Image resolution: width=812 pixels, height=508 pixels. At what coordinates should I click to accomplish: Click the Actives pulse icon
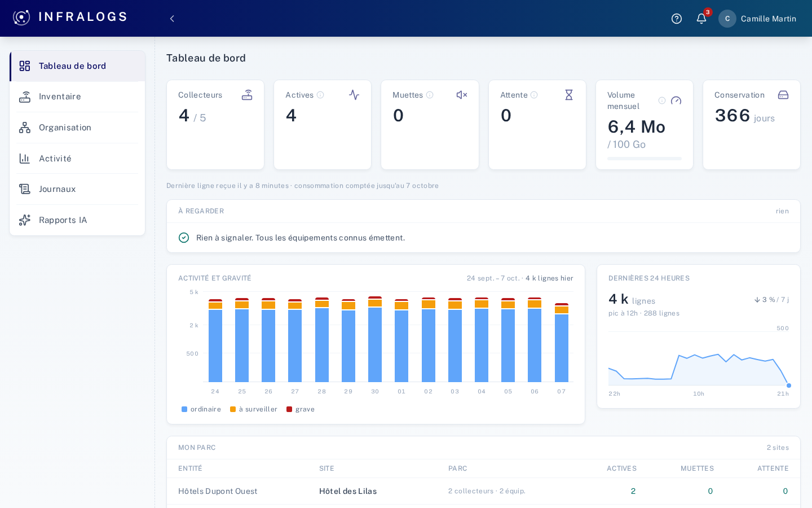[354, 95]
